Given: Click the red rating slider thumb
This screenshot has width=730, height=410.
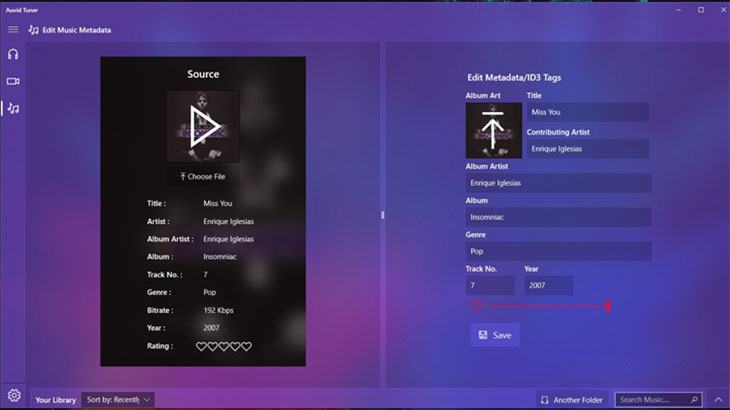Looking at the screenshot, I should tap(608, 306).
